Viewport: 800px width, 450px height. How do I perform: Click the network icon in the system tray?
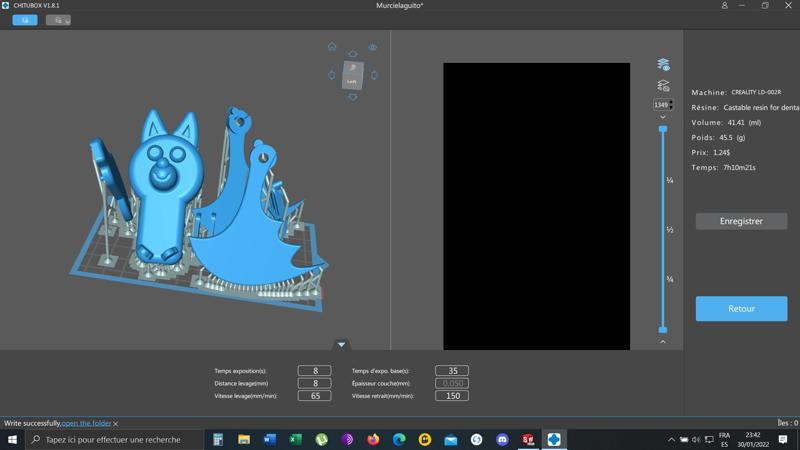pos(709,439)
